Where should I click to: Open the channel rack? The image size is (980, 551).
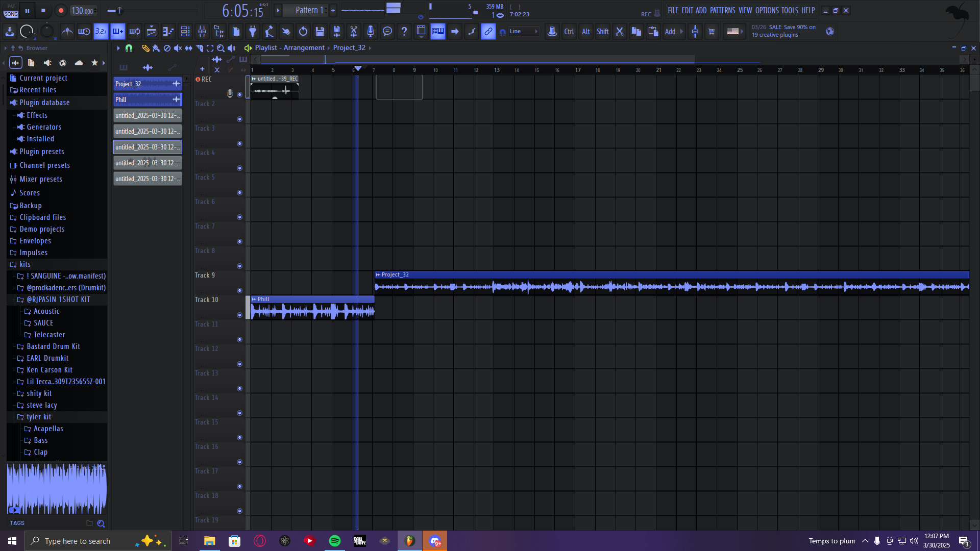point(185,32)
